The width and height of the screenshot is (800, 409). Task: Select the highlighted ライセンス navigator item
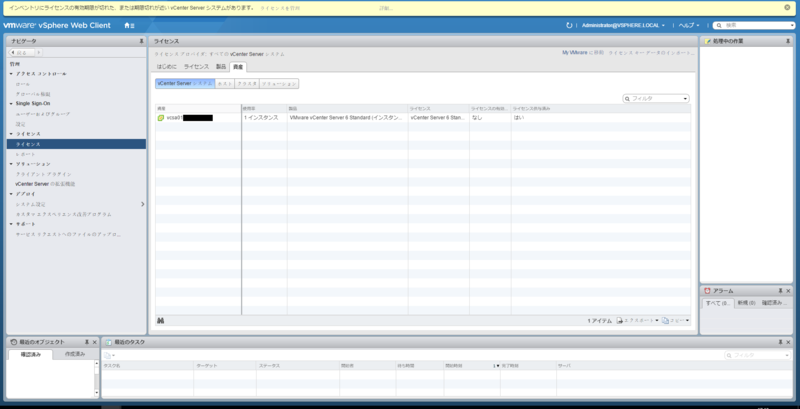[x=77, y=144]
